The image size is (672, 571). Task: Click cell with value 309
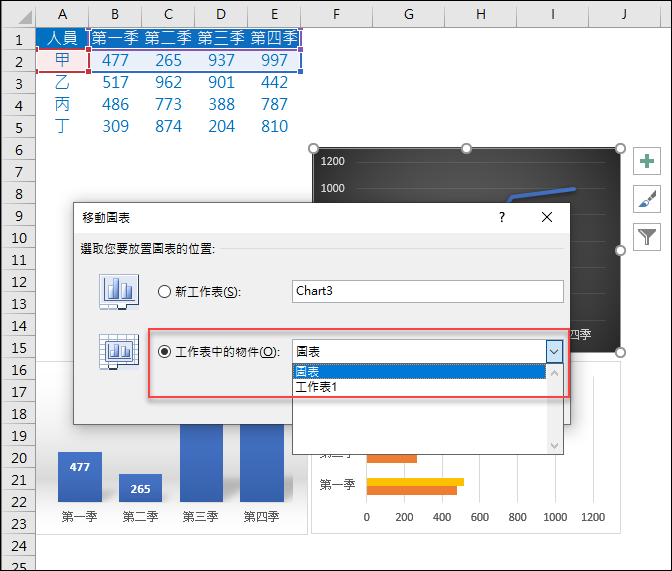coord(115,126)
